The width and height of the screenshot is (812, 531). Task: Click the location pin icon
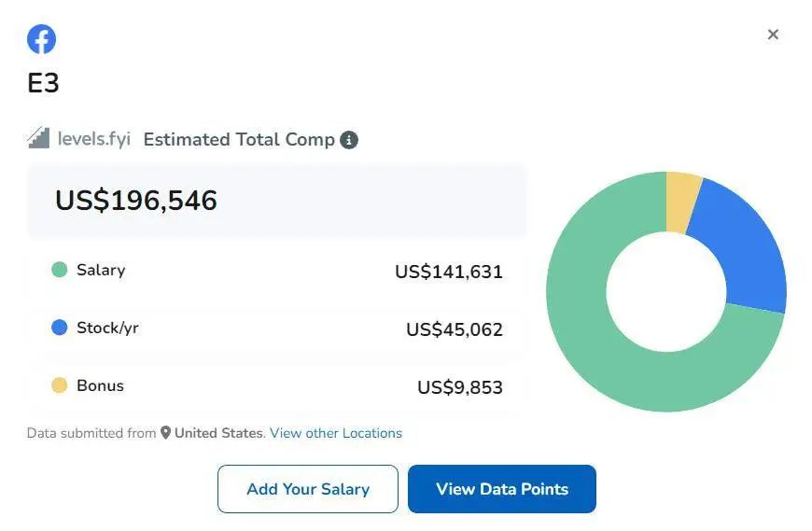click(x=165, y=433)
